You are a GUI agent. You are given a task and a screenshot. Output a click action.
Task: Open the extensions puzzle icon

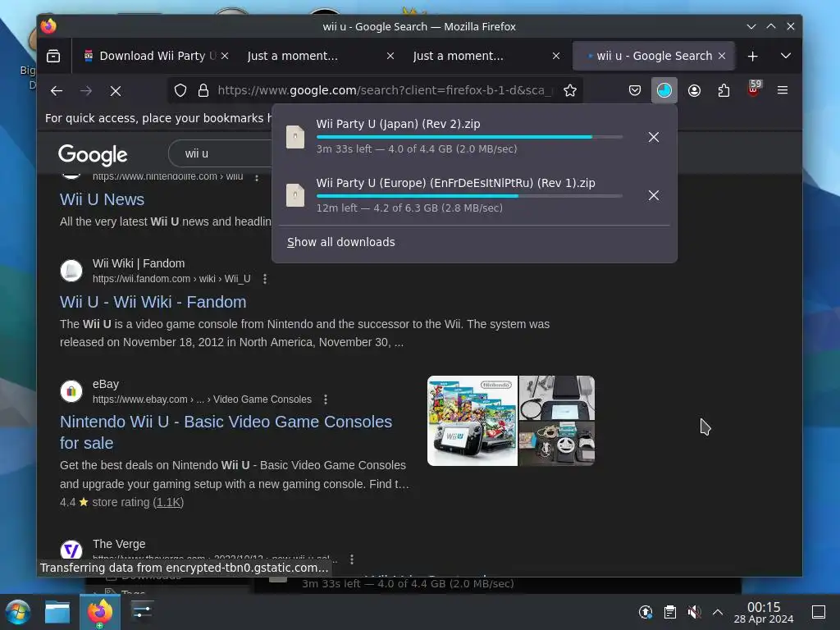724,90
